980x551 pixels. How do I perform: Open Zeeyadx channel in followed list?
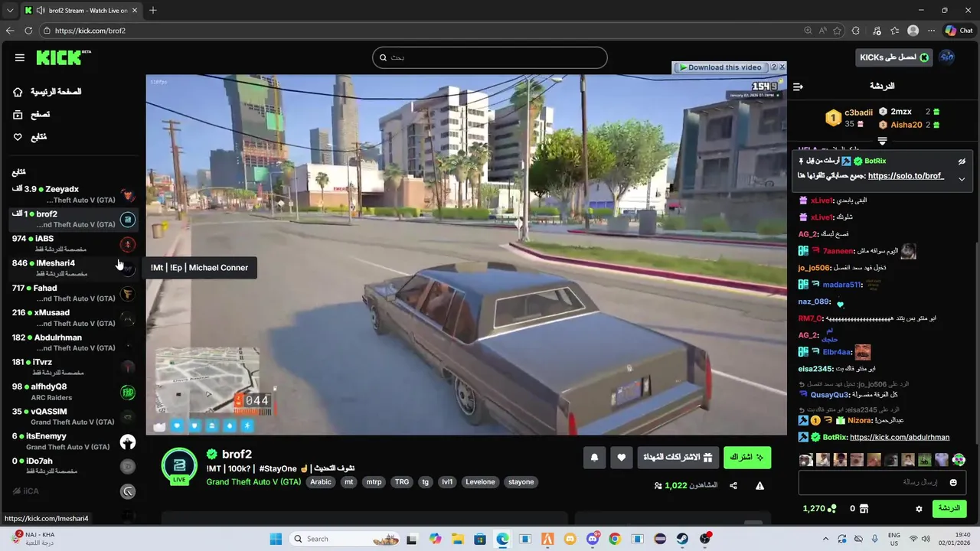pos(73,194)
